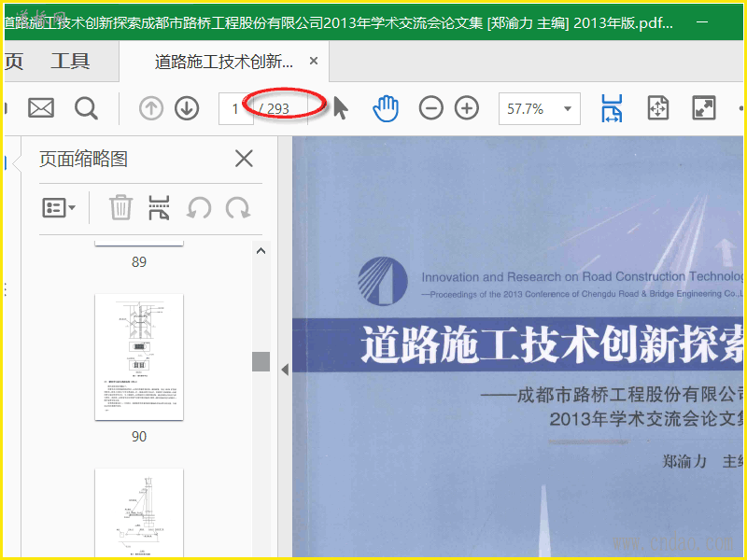Close the page thumbnails panel
747x560 pixels.
pyautogui.click(x=244, y=158)
